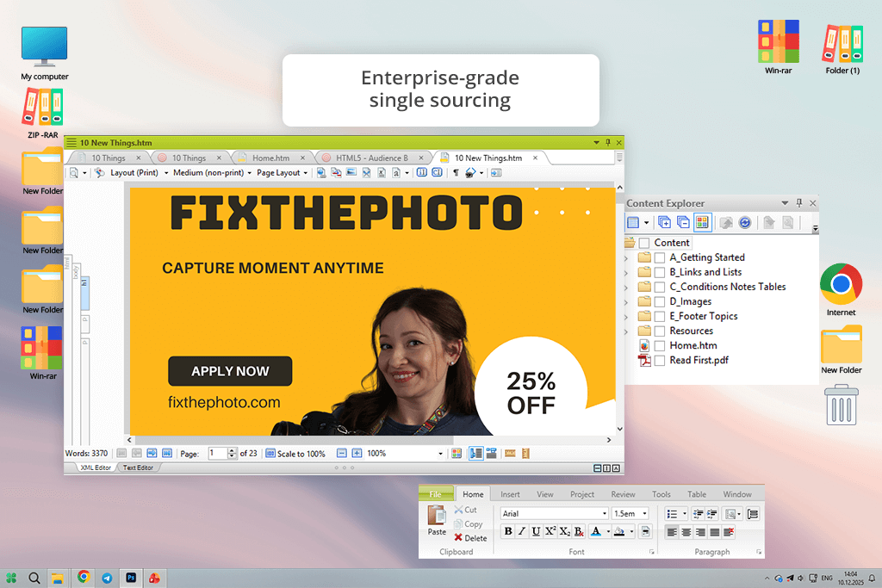This screenshot has height=588, width=882.
Task: Align paragraph left
Action: pyautogui.click(x=672, y=532)
